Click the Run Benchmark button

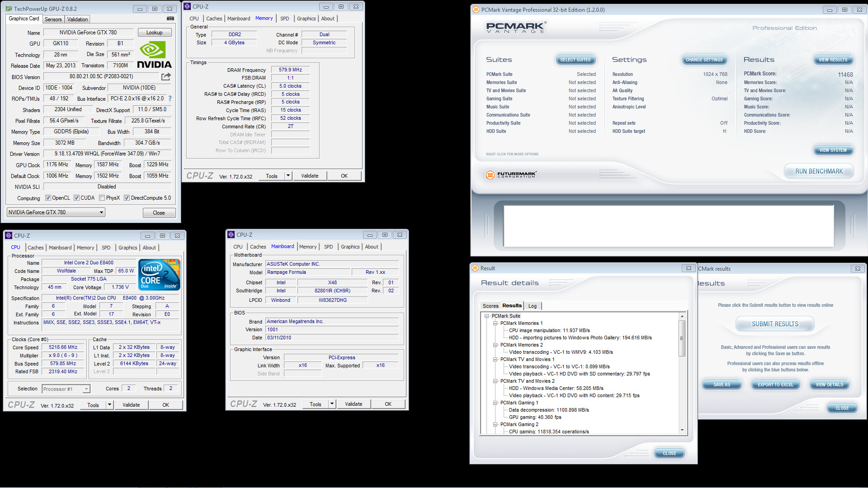[x=819, y=171]
